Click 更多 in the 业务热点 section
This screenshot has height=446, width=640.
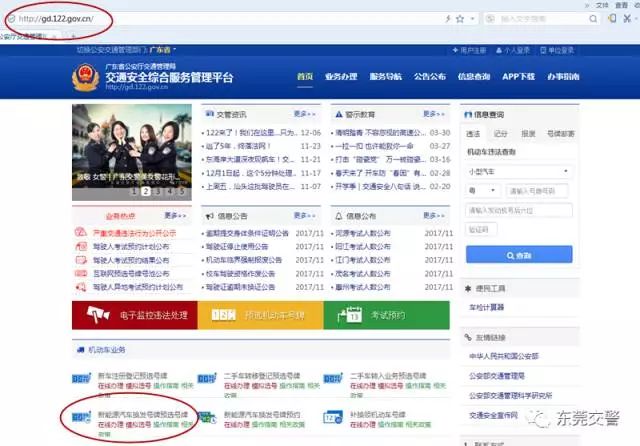tap(176, 215)
